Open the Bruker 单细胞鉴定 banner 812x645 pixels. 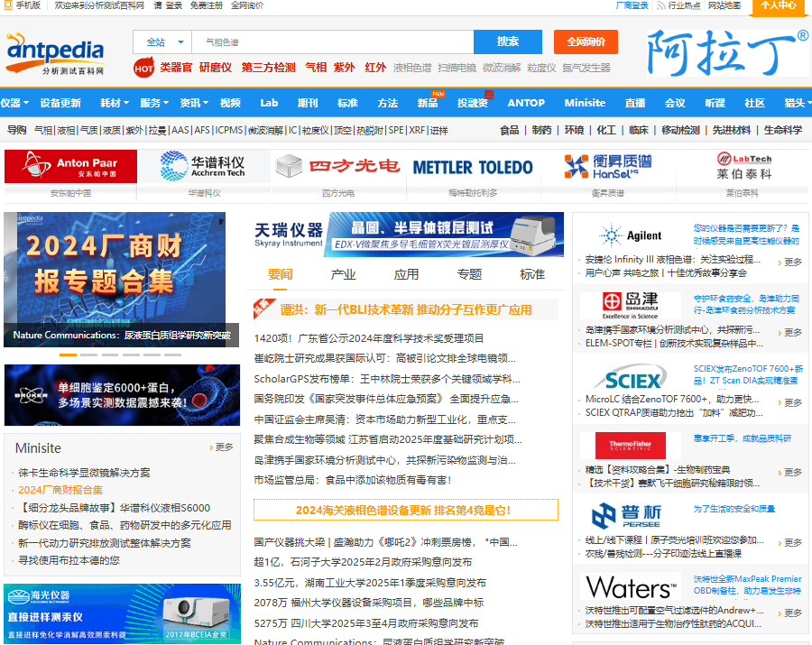pyautogui.click(x=122, y=395)
